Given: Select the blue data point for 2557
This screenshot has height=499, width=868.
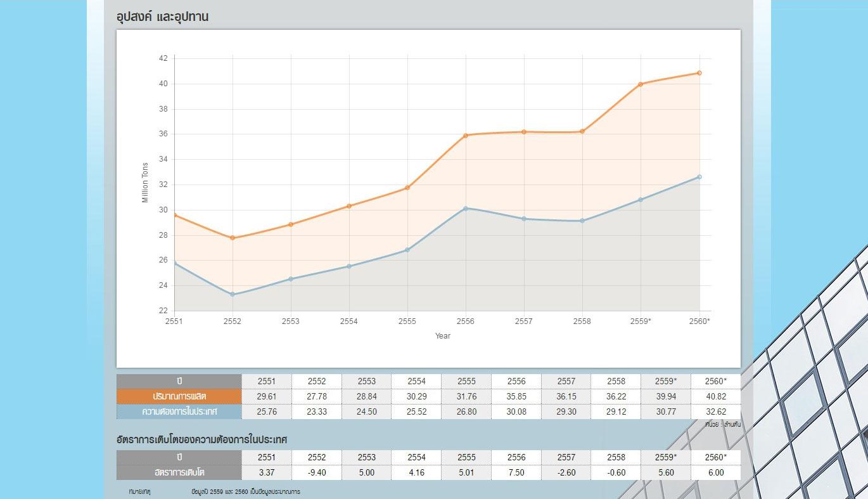Looking at the screenshot, I should coord(524,219).
